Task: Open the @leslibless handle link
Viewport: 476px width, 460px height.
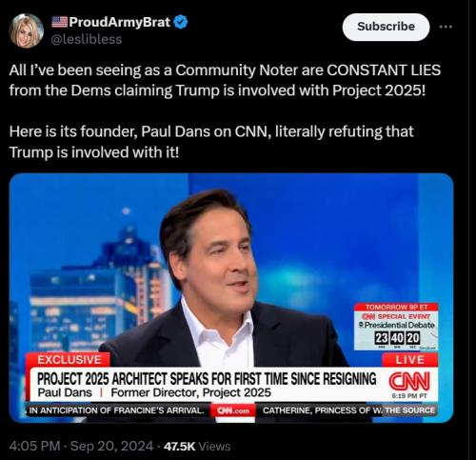Action: pyautogui.click(x=87, y=39)
